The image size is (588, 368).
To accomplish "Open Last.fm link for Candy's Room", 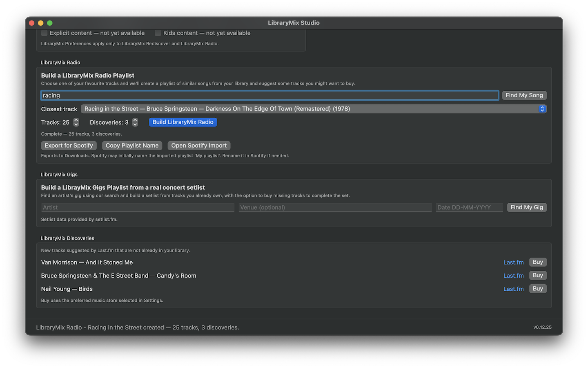I will (x=513, y=276).
